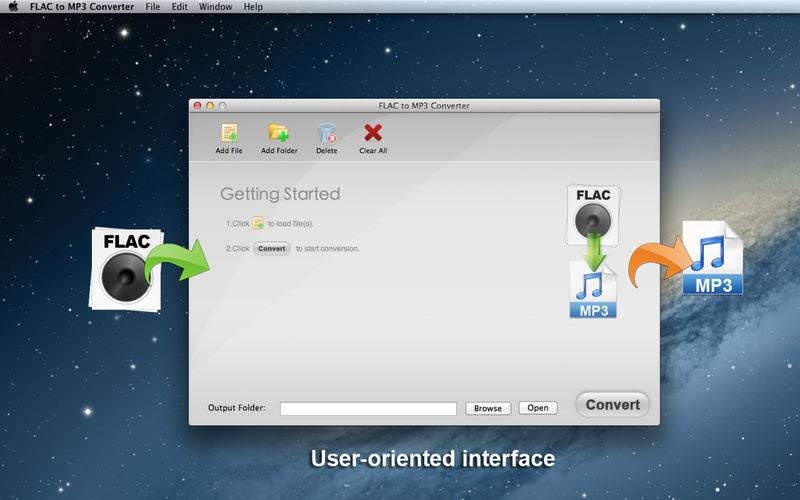Click the small Convert button in Getting Started
Image resolution: width=800 pixels, height=500 pixels.
pyautogui.click(x=271, y=248)
